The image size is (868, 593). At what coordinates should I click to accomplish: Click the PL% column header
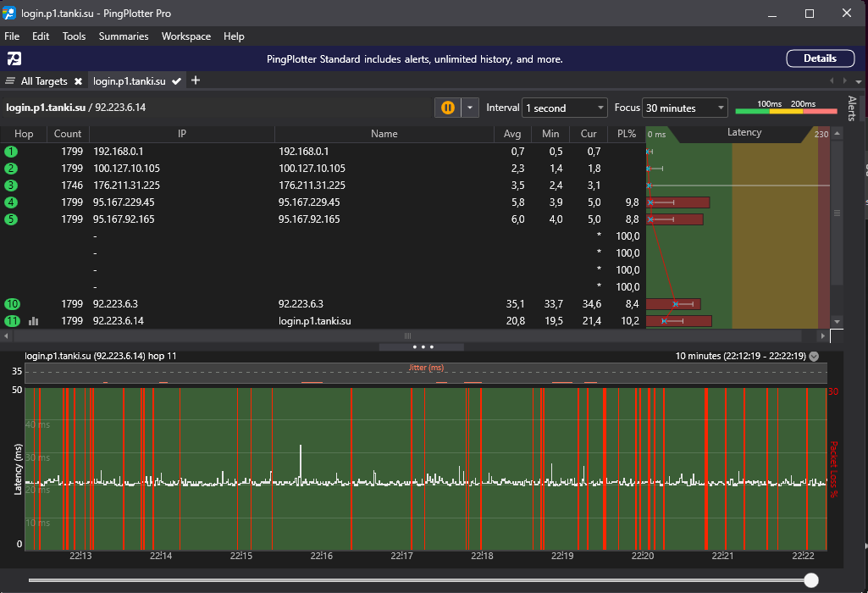626,134
